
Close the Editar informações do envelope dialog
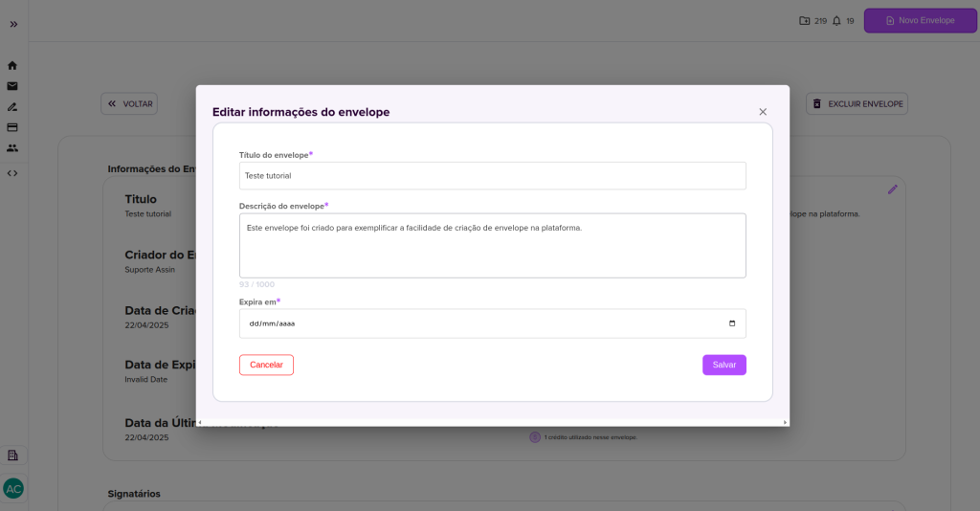pos(763,112)
